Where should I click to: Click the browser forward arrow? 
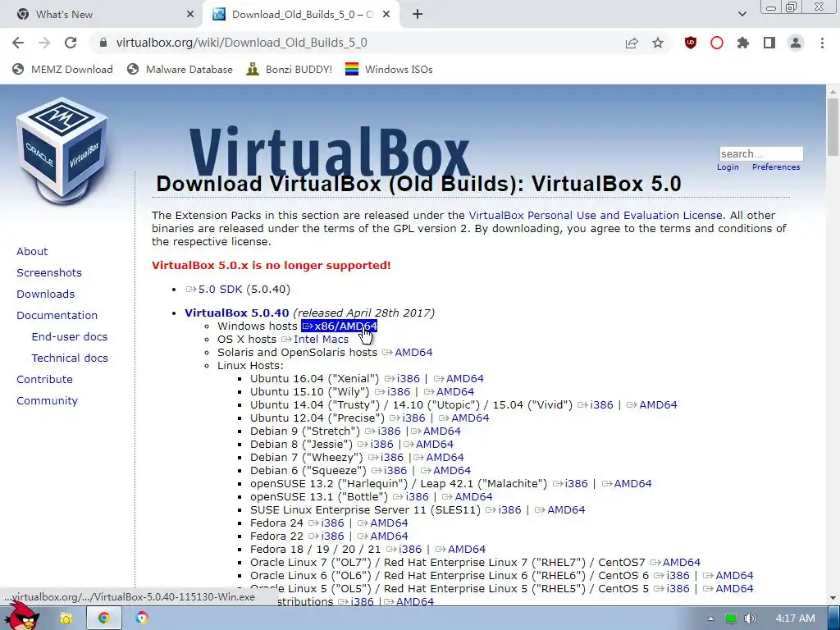44,43
